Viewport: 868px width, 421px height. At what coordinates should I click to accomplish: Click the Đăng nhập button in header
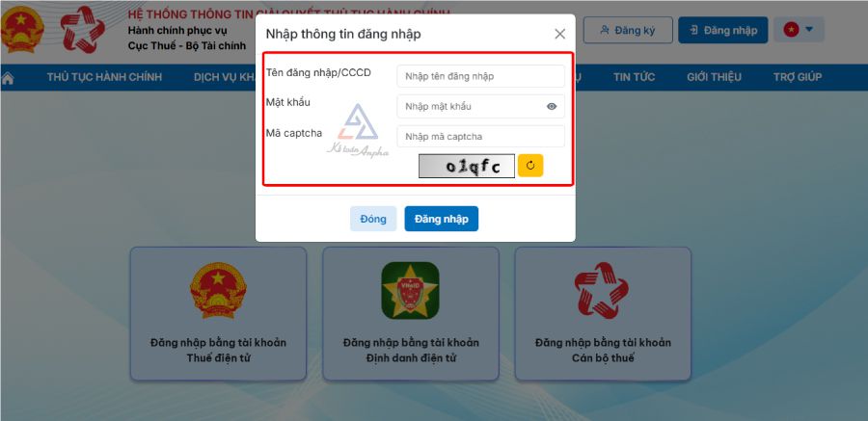723,30
